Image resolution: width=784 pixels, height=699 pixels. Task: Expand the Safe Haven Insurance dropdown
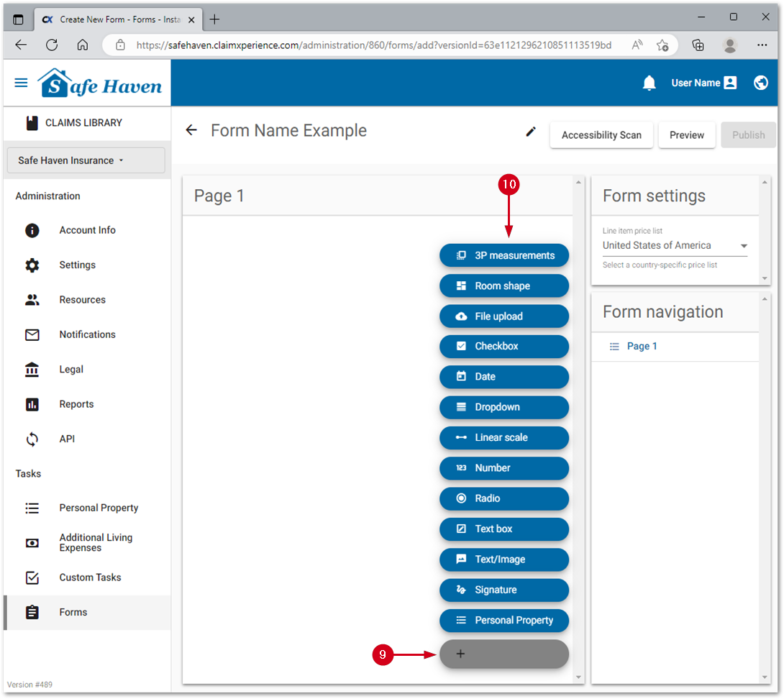point(86,160)
